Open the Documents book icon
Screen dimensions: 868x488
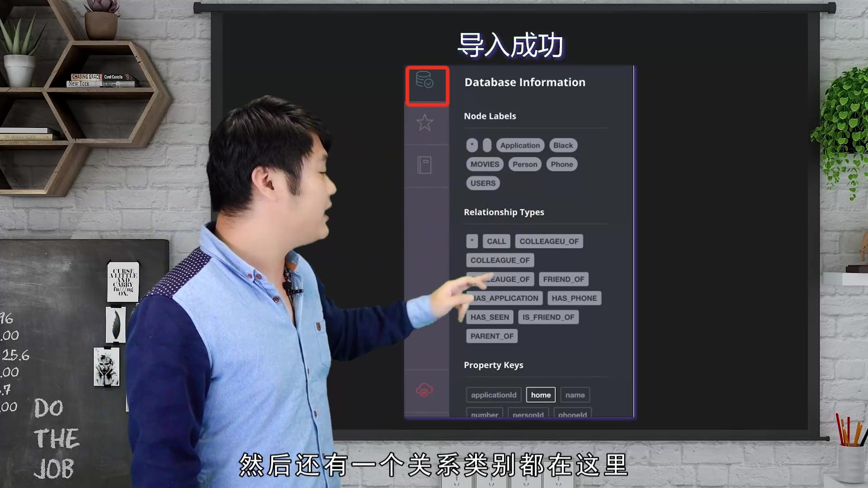point(424,165)
